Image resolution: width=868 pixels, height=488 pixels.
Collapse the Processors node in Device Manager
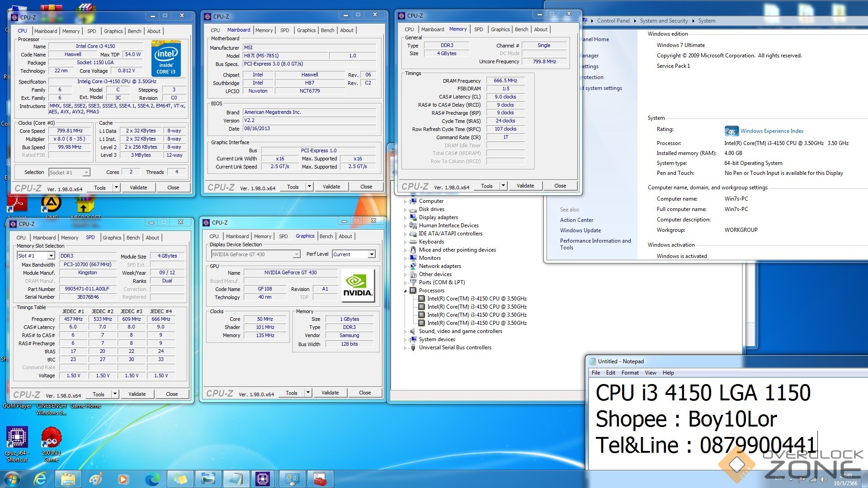[406, 291]
